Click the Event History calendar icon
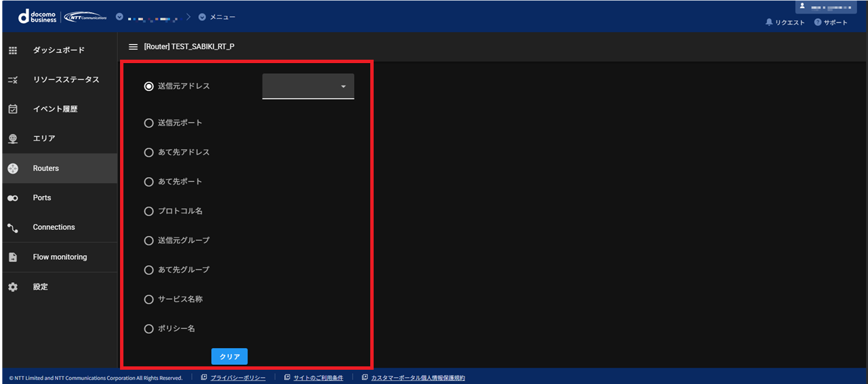 tap(13, 109)
